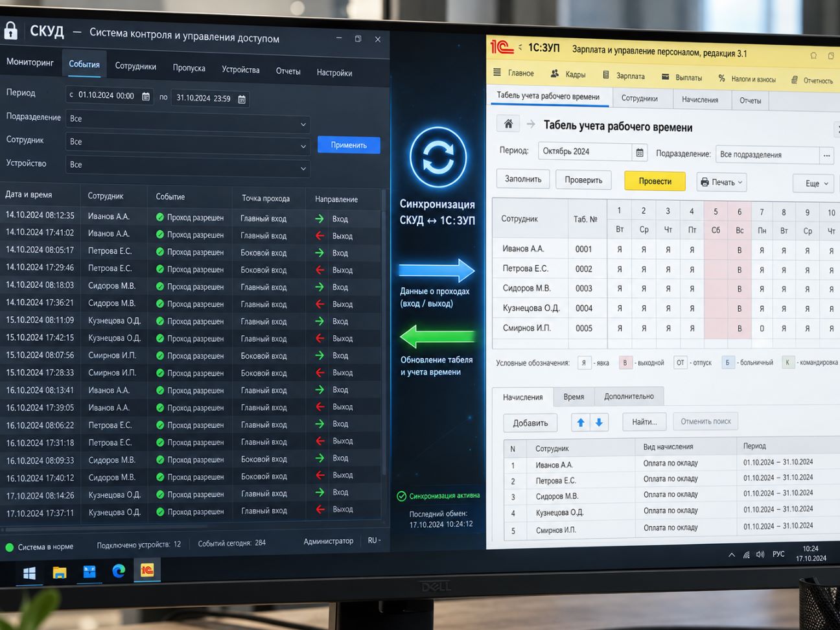This screenshot has height=630, width=840.
Task: Open the Еще dropdown menu
Action: 813,183
